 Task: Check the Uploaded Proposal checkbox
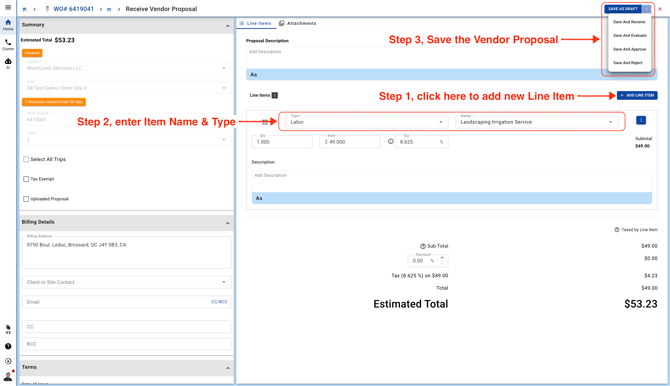[x=26, y=199]
